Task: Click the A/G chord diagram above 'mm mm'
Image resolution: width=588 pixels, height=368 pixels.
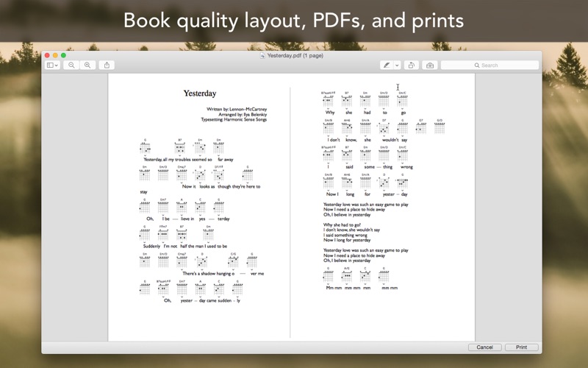Action: [x=346, y=275]
